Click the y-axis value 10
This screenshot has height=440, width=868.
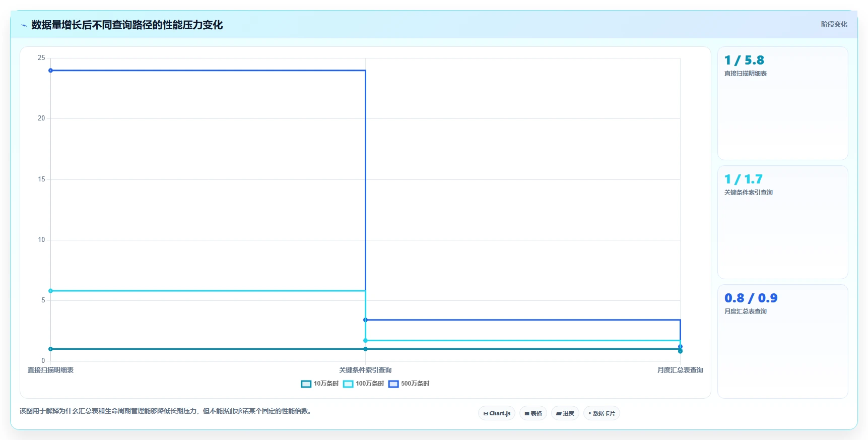point(41,239)
